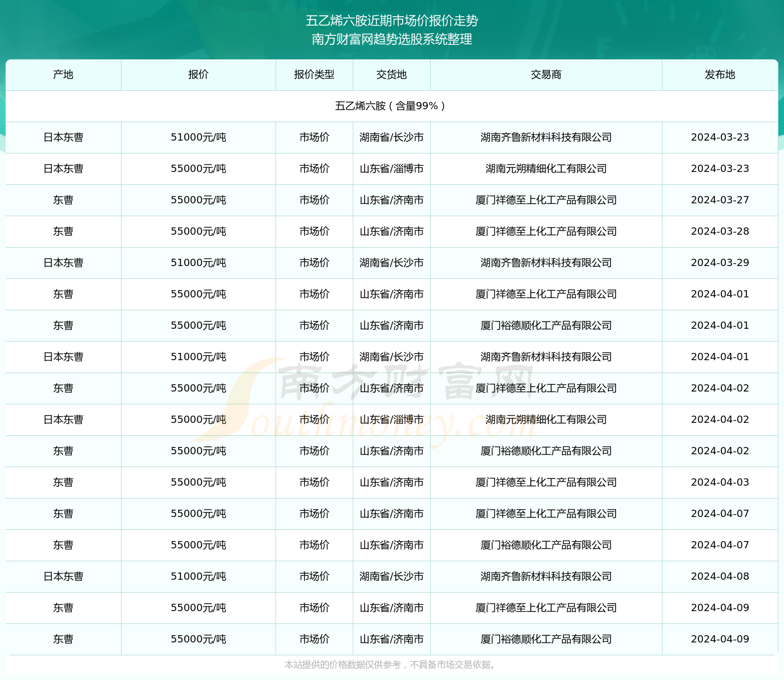Screen dimensions: 784x680
Task: Click the 五乙烯六胺（含量99%）section heading
Action: (x=391, y=106)
